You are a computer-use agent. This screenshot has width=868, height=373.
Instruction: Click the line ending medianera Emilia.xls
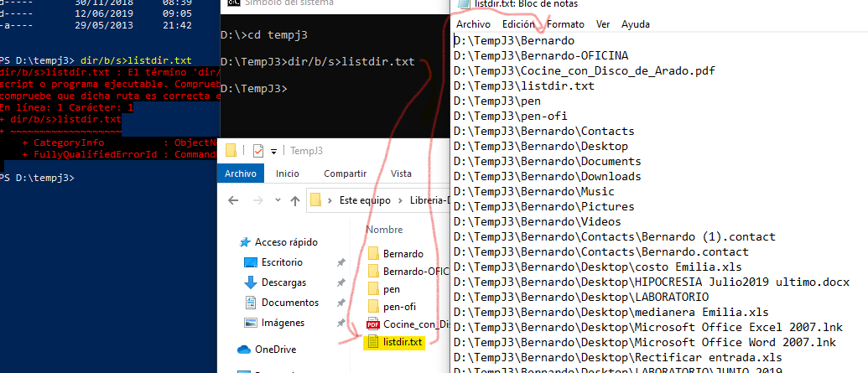(x=611, y=312)
